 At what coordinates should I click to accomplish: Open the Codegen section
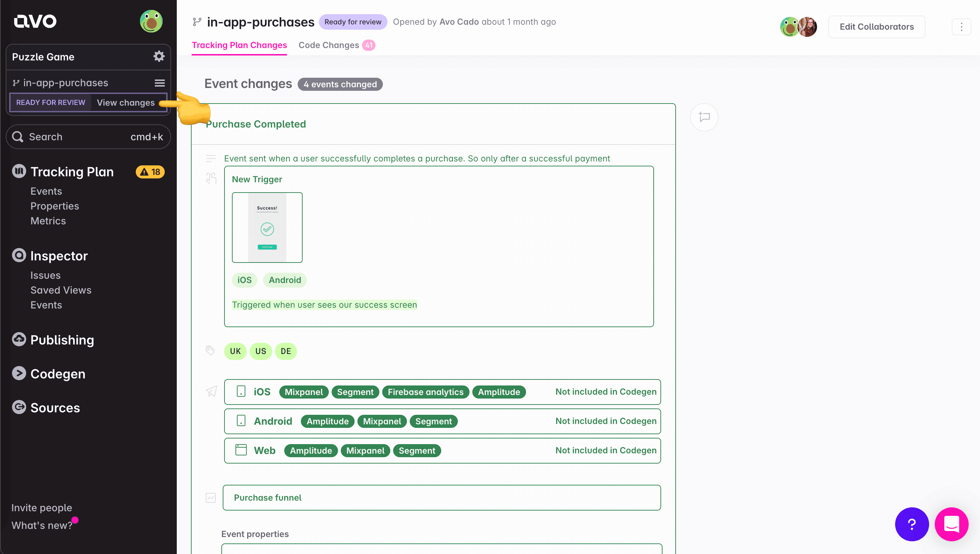click(x=58, y=374)
